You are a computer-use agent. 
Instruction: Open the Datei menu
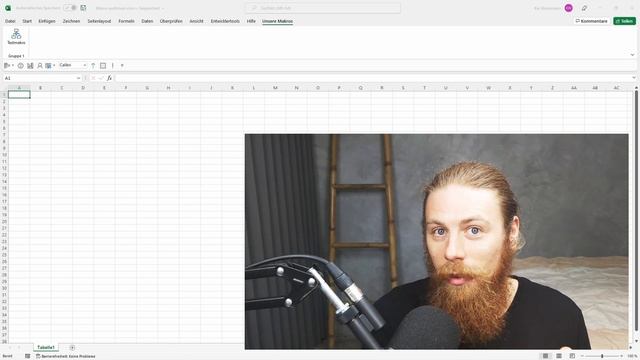coord(10,21)
